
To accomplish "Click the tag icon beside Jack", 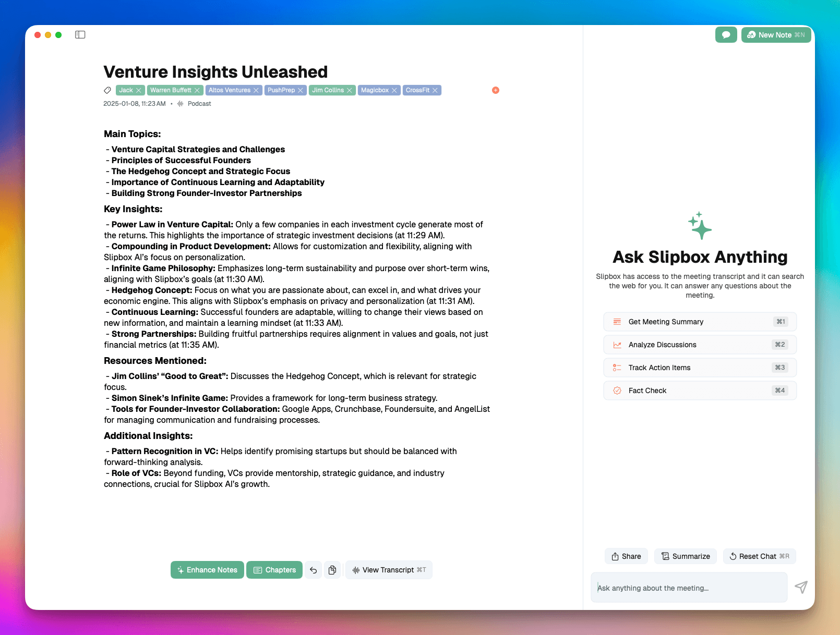I will [107, 90].
